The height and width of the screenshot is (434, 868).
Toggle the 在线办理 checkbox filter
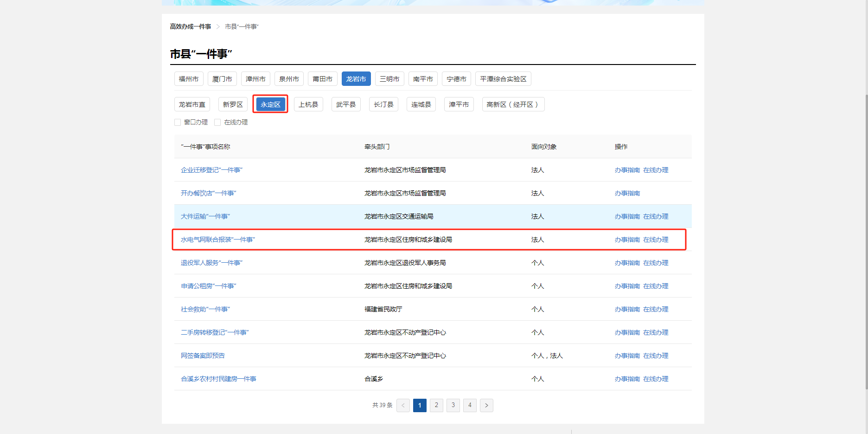[x=217, y=123]
